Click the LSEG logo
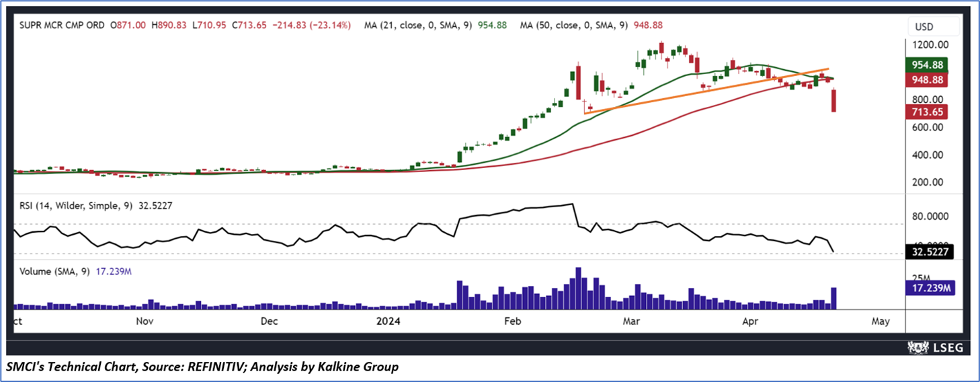This screenshot has height=382, width=980. (x=935, y=348)
